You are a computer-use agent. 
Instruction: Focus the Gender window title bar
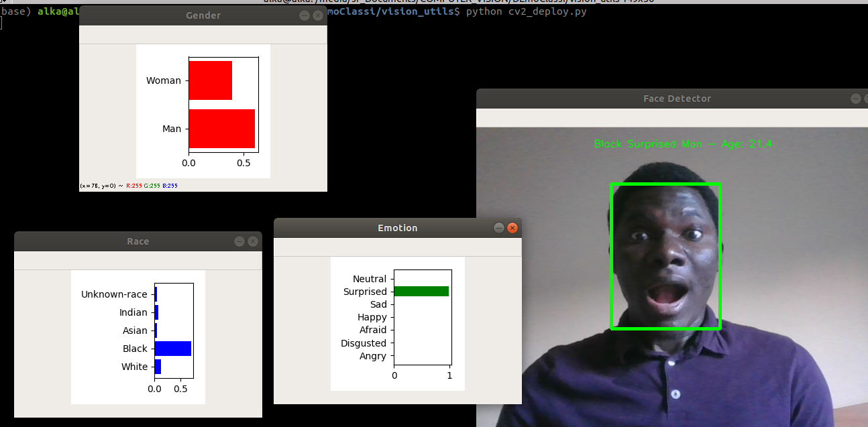click(203, 15)
